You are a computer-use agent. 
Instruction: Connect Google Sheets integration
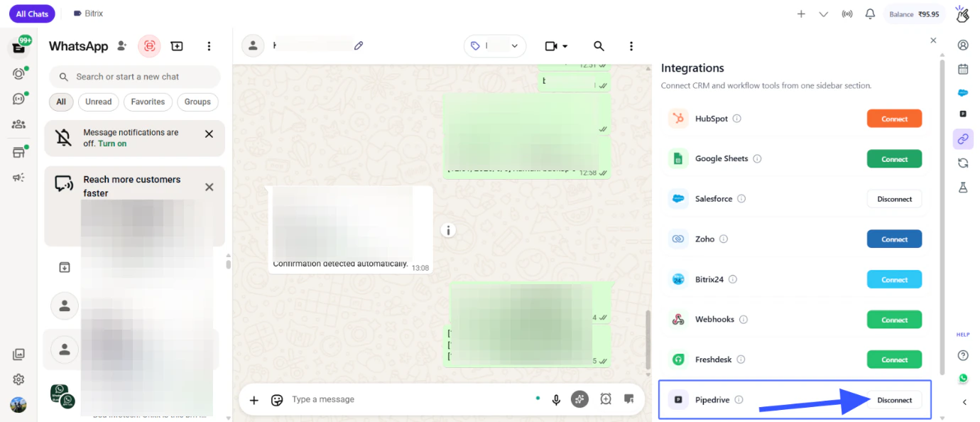(894, 159)
